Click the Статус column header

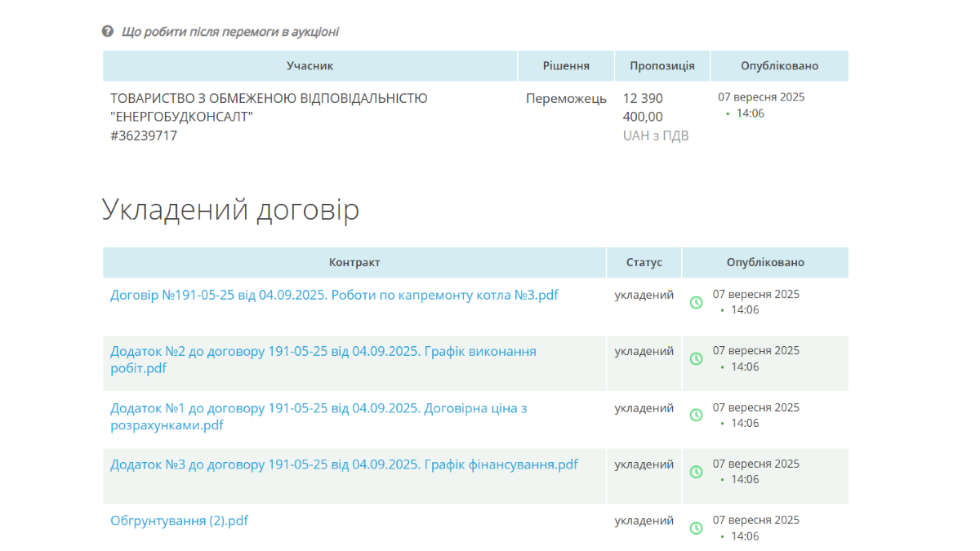pos(644,263)
